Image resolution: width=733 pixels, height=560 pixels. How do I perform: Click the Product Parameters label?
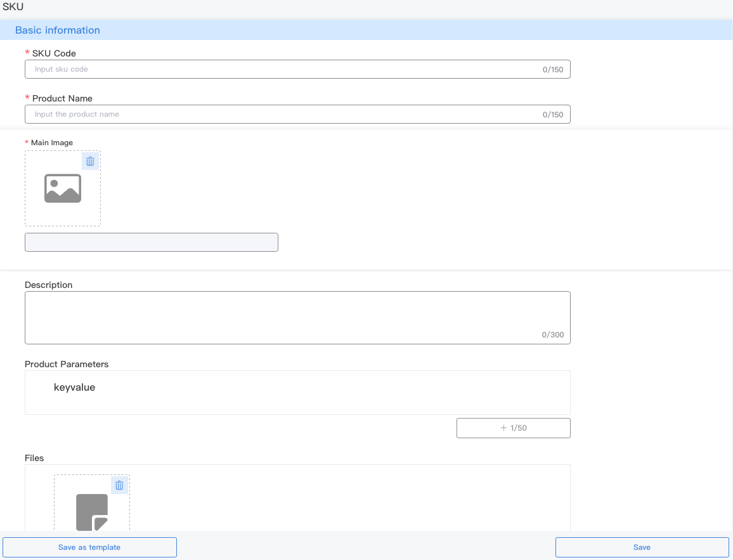coord(67,364)
